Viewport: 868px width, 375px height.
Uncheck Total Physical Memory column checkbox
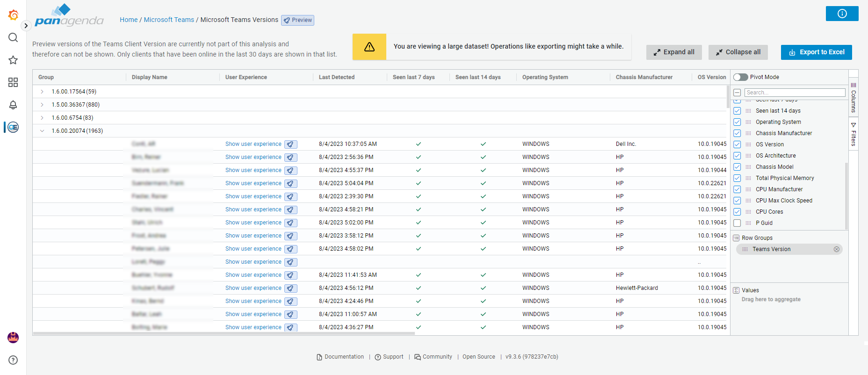pos(737,178)
